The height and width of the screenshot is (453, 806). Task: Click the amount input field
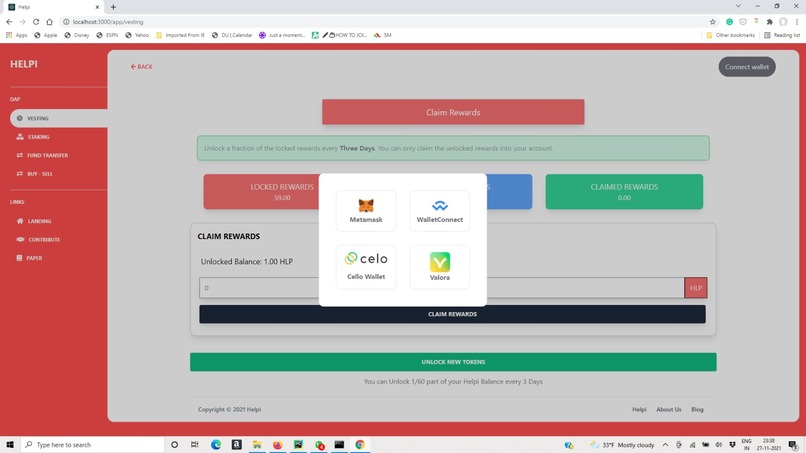[x=442, y=288]
